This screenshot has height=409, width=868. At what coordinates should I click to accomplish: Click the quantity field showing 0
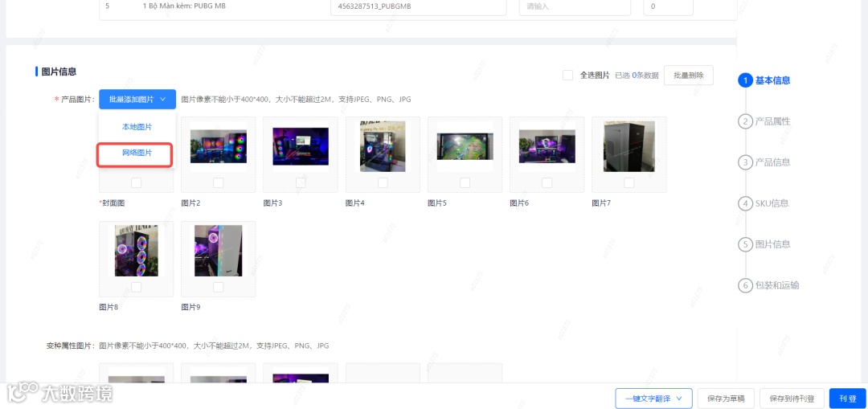(x=668, y=7)
